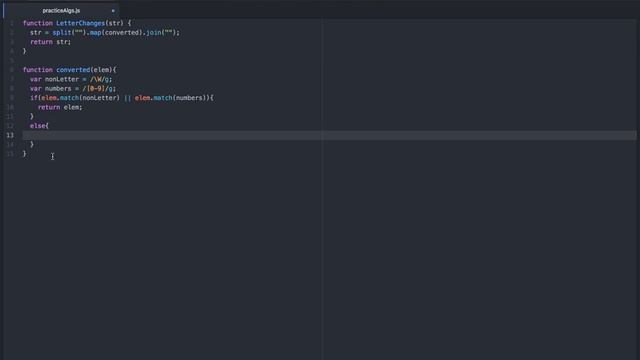Click the closing brace on line 15

point(24,153)
